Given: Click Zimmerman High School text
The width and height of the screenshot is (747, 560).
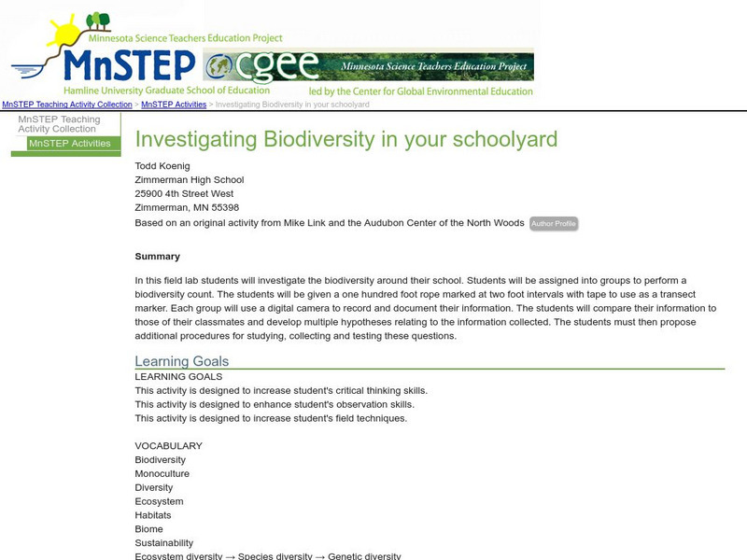Looking at the screenshot, I should pos(189,180).
